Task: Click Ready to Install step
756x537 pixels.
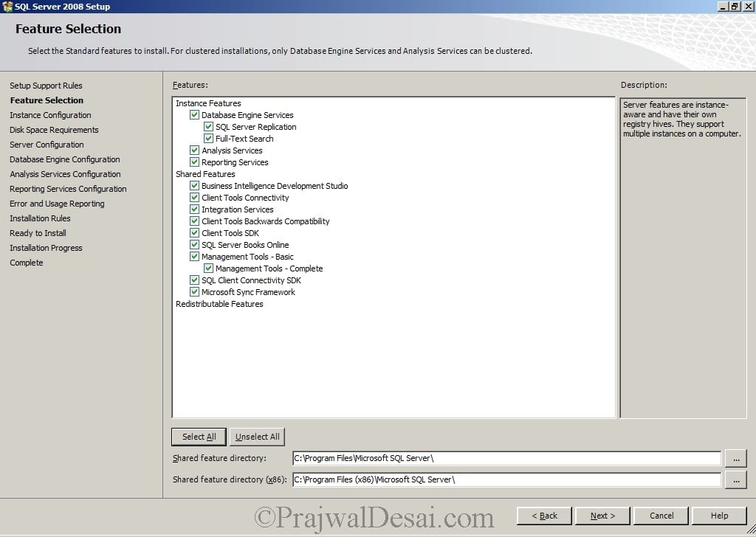Action: (38, 233)
